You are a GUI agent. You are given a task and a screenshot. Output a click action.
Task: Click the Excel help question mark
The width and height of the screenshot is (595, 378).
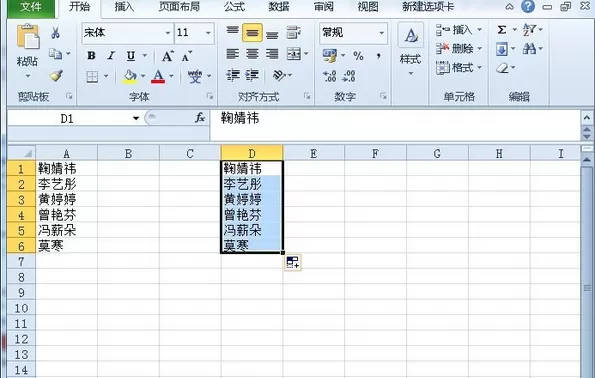coord(528,6)
